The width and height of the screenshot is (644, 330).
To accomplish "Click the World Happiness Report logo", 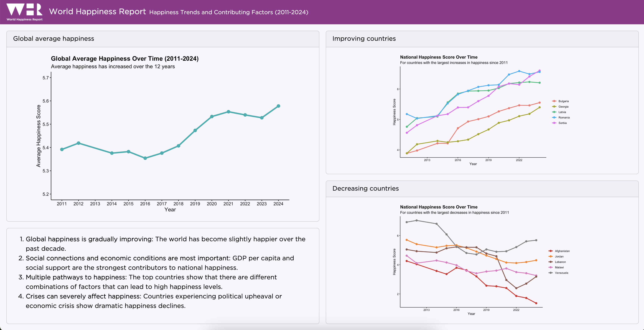I will click(x=24, y=12).
